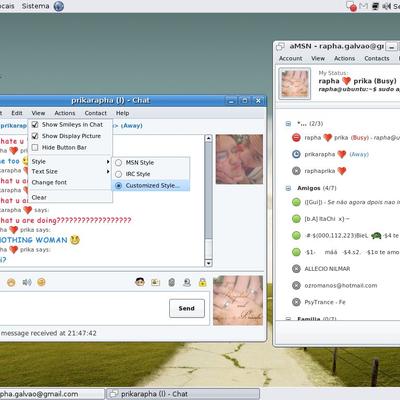Click the green status icon next to BieL
Image resolution: width=400 pixels, height=400 pixels.
pos(296,235)
